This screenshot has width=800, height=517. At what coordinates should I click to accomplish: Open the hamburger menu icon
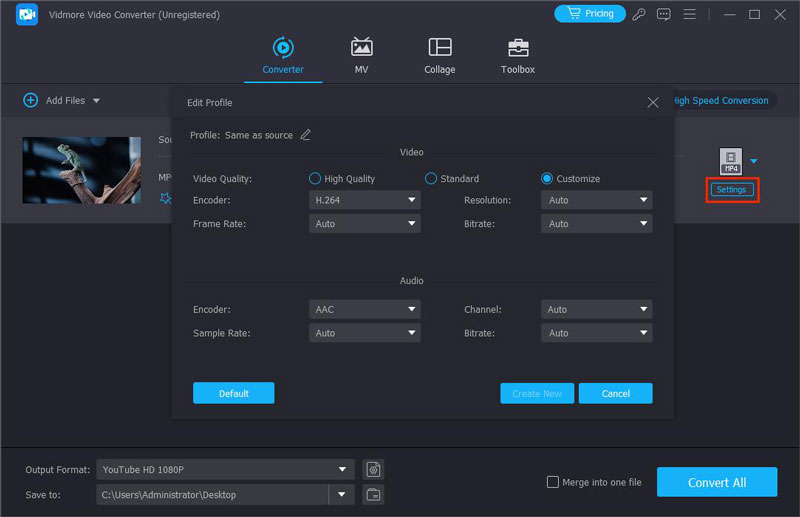pyautogui.click(x=689, y=14)
